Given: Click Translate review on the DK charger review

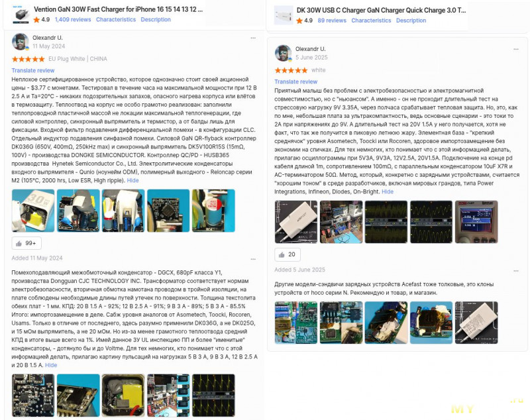Looking at the screenshot, I should tap(295, 81).
